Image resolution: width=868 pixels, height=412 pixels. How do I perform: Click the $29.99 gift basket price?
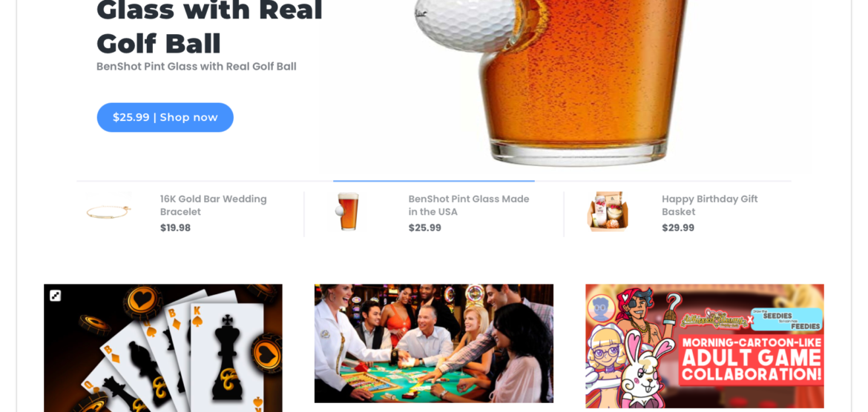tap(678, 227)
